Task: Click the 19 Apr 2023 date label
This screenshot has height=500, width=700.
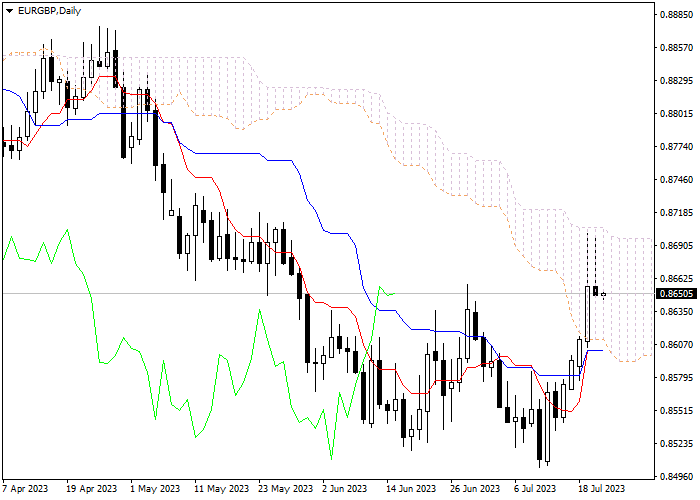Action: click(92, 489)
